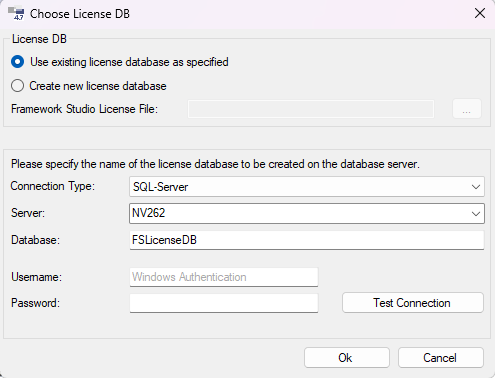Click the Test Connection button
495x378 pixels.
point(413,303)
